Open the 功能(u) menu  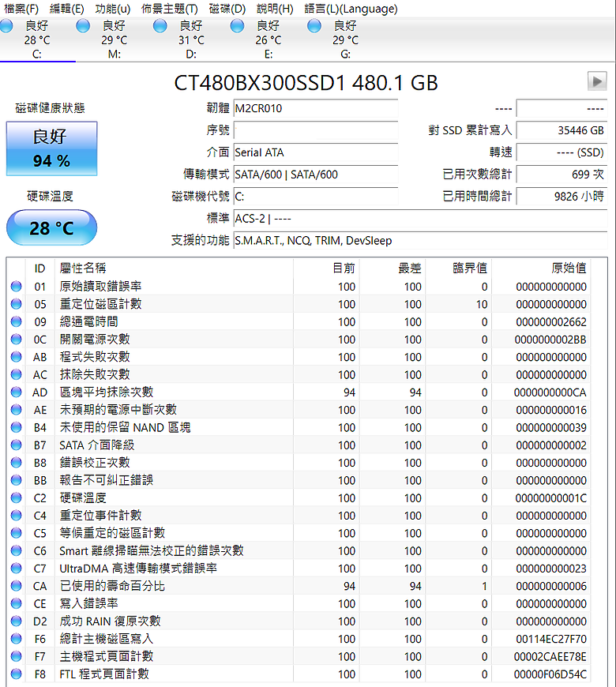pos(113,9)
